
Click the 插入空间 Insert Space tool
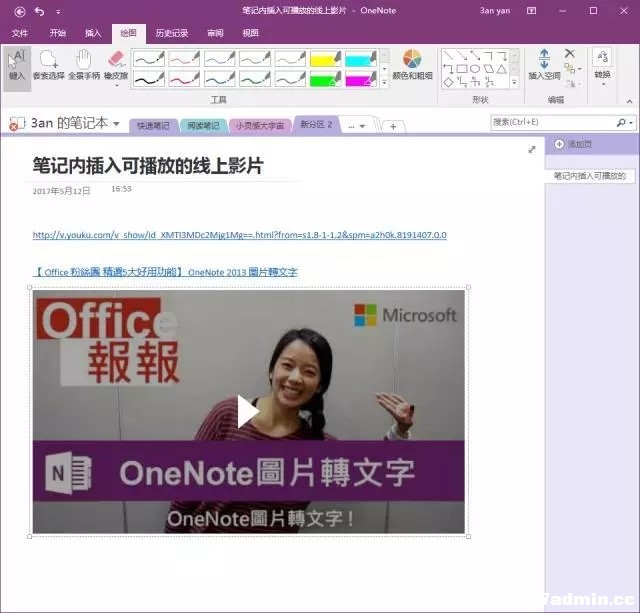pyautogui.click(x=544, y=64)
